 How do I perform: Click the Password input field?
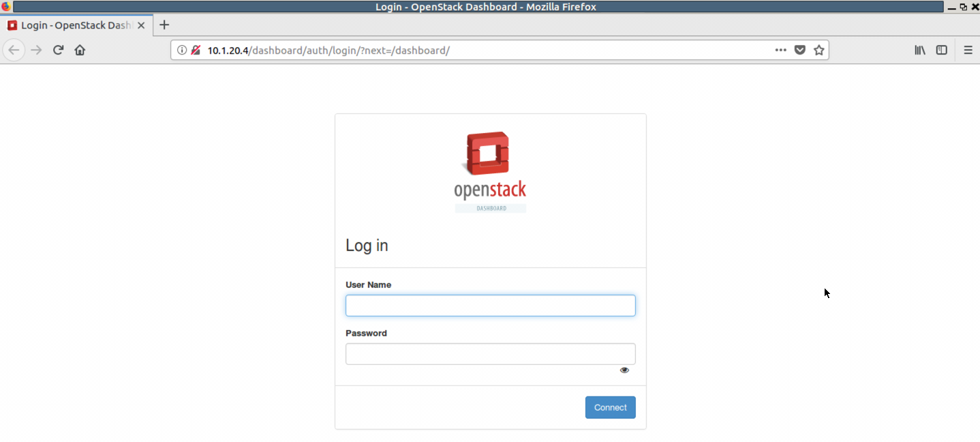[x=491, y=354]
